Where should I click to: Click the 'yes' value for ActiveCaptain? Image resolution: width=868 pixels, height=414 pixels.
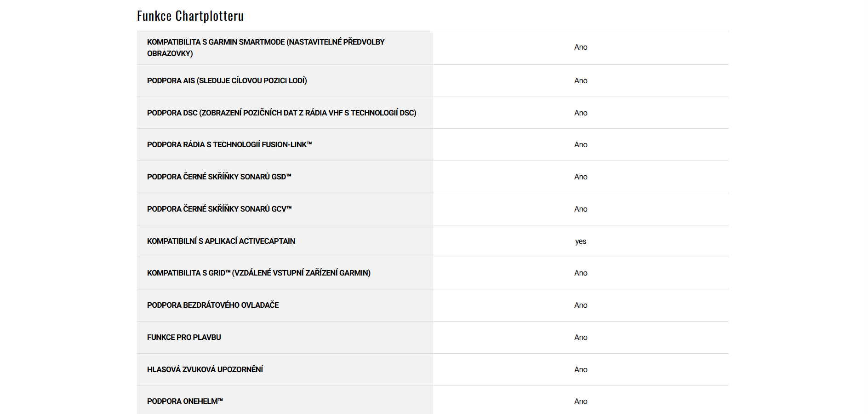coord(581,241)
